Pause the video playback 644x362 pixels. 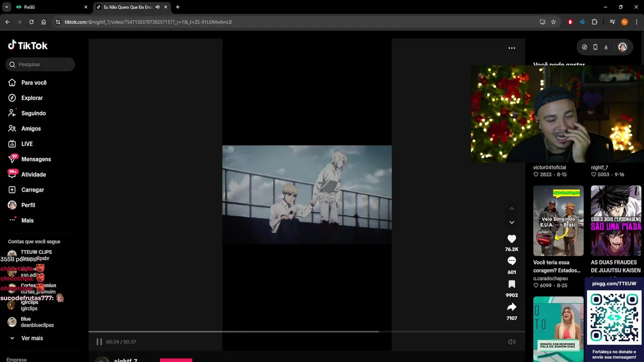(99, 342)
